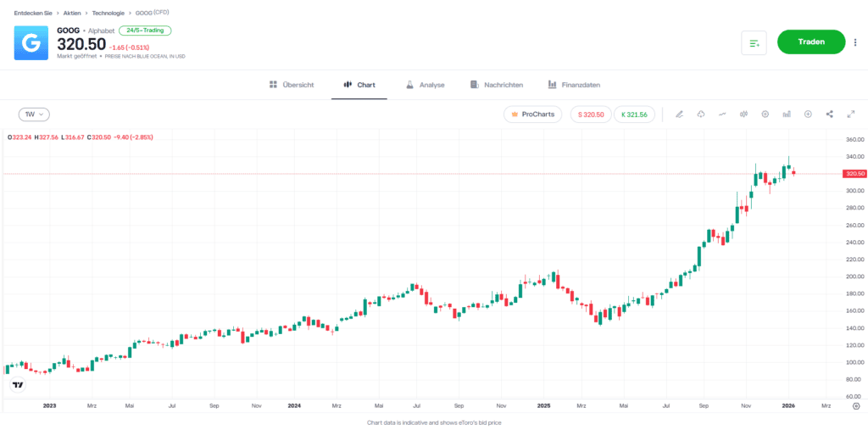Click the add-to-watchlist list icon

pos(754,42)
